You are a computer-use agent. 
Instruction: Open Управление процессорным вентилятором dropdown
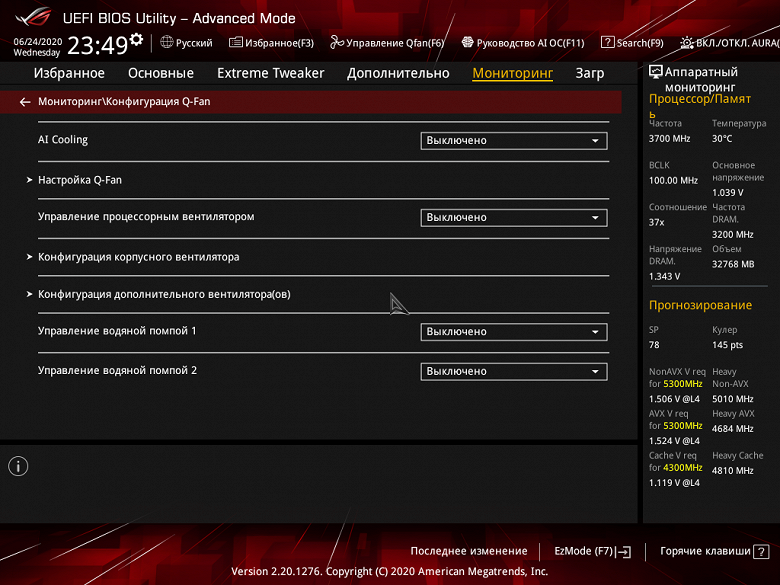pos(513,217)
